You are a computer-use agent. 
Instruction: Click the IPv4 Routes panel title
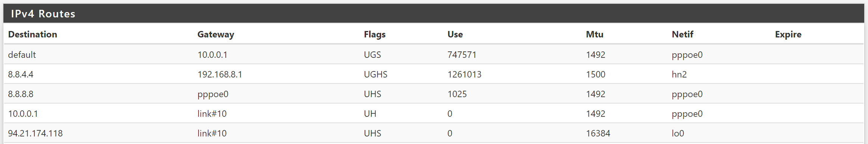[x=43, y=14]
